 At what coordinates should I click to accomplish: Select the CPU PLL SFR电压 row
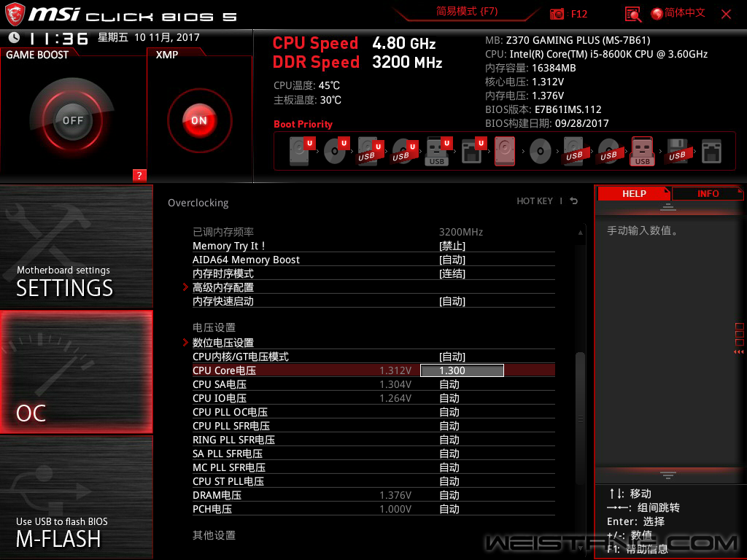[x=373, y=425]
